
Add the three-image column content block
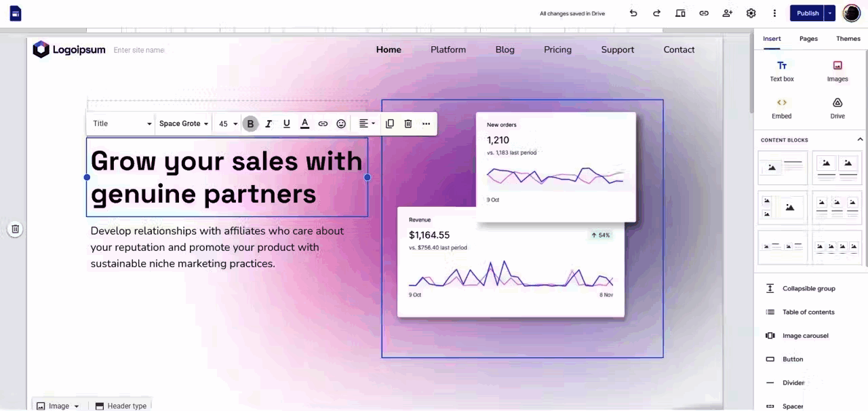pos(837,208)
